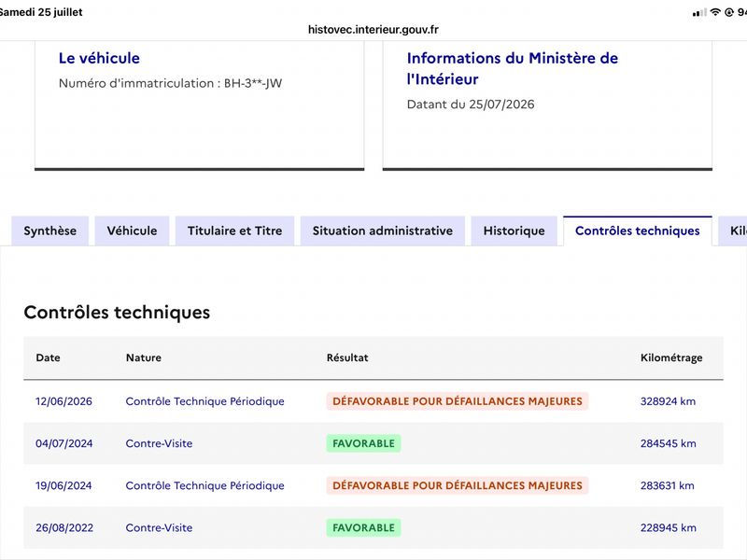The width and height of the screenshot is (747, 560).
Task: Tap the orientation lock status icon
Action: click(x=729, y=12)
